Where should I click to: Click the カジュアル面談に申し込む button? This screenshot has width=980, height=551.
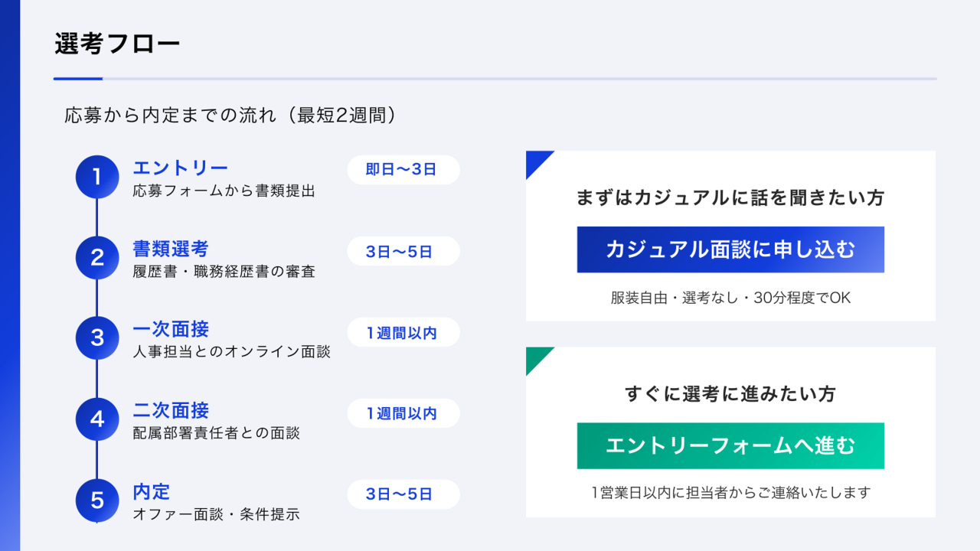tap(730, 250)
